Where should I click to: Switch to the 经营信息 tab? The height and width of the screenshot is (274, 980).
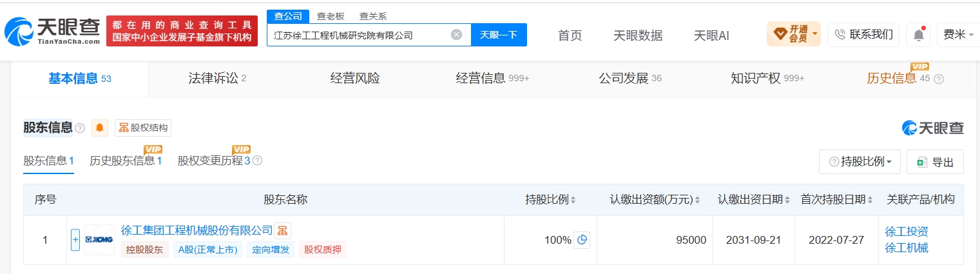[x=492, y=79]
